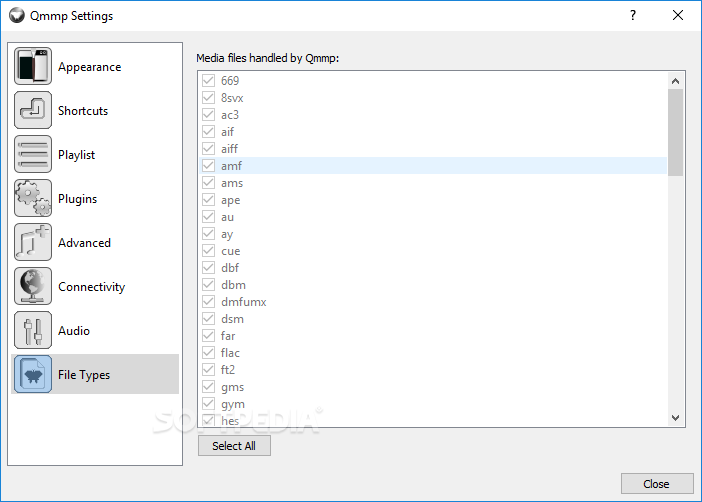The height and width of the screenshot is (502, 702).
Task: Click the Select All button
Action: tap(234, 446)
